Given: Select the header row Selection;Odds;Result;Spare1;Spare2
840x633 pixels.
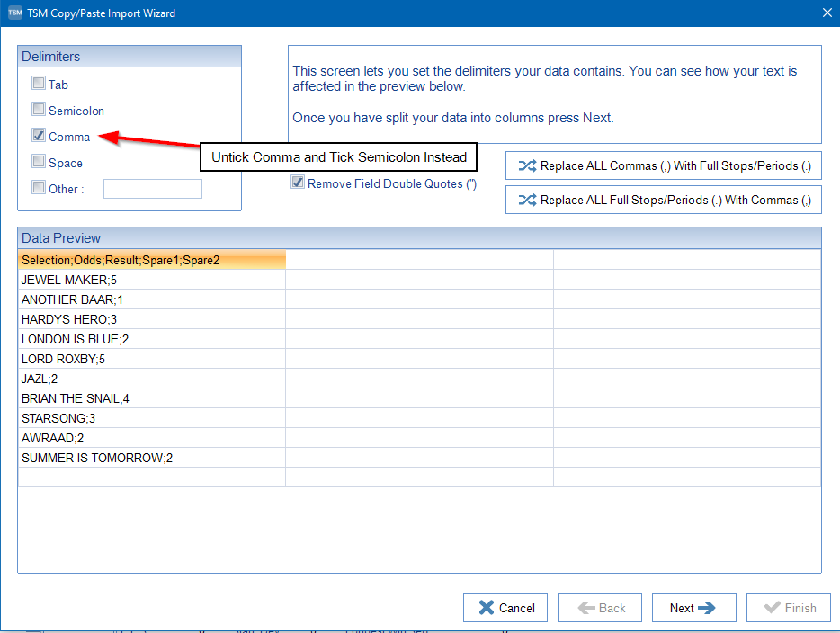Looking at the screenshot, I should [x=151, y=260].
